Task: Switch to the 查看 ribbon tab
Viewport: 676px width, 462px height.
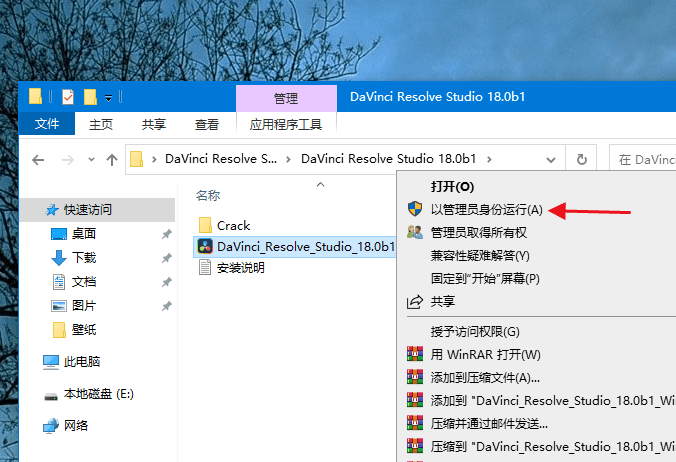Action: [x=207, y=125]
